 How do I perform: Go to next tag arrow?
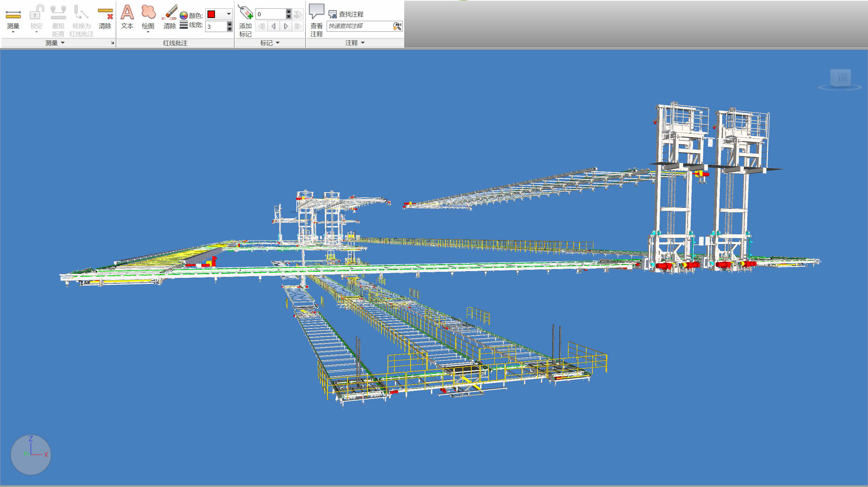click(286, 26)
